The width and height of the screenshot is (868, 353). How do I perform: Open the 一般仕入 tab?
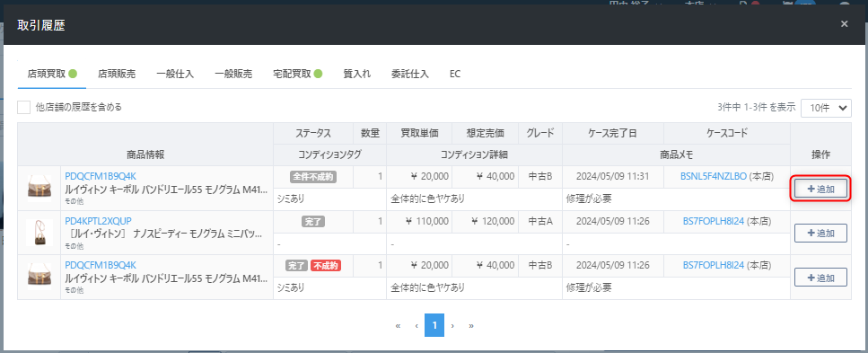[x=175, y=74]
